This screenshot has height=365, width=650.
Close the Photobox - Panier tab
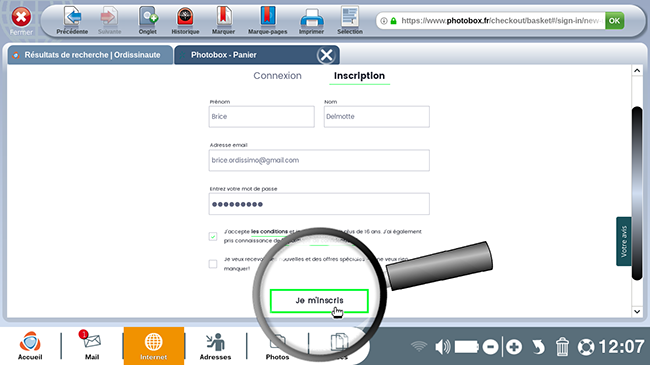pyautogui.click(x=326, y=55)
